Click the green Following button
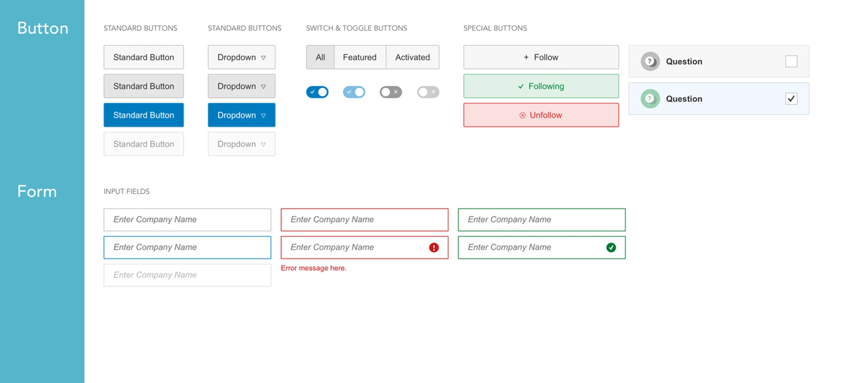The width and height of the screenshot is (868, 383). pyautogui.click(x=541, y=86)
